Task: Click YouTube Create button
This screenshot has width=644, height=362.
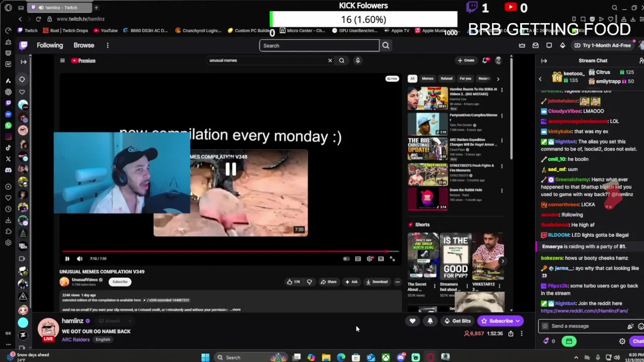Action: point(466,60)
